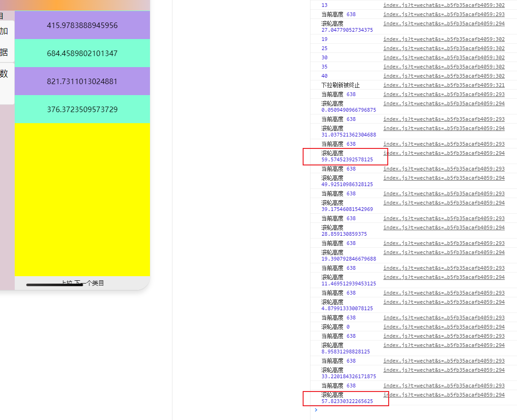Open source link beside log value 19
517x420 pixels.
click(x=444, y=39)
